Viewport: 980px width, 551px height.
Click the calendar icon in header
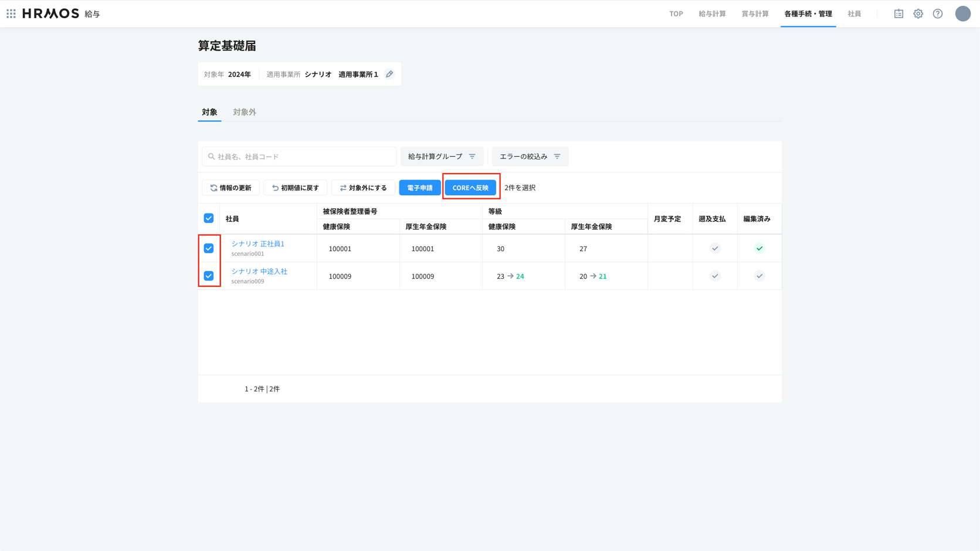898,13
